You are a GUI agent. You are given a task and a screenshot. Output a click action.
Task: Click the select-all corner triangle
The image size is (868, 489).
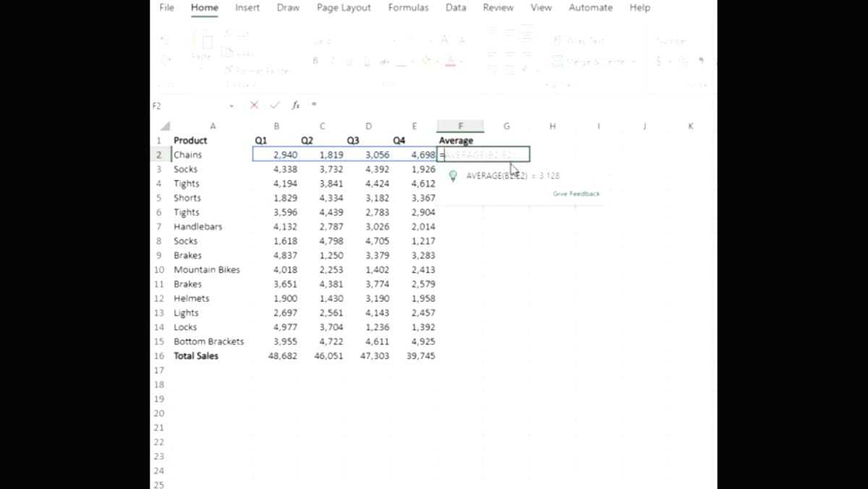[165, 126]
